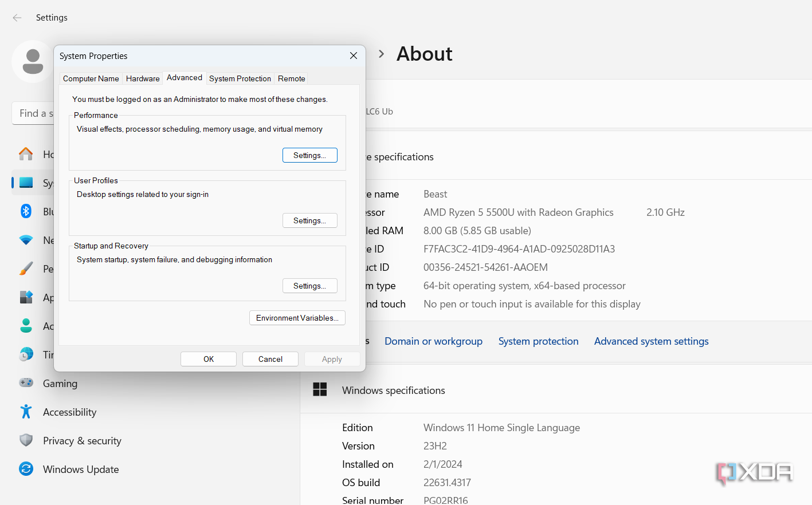Open the Time & language clock icon
This screenshot has width=812, height=505.
click(26, 354)
